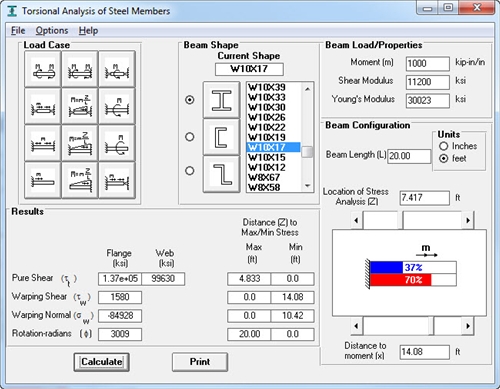The height and width of the screenshot is (389, 500).
Task: Select W10X30 in shape list
Action: [x=274, y=107]
